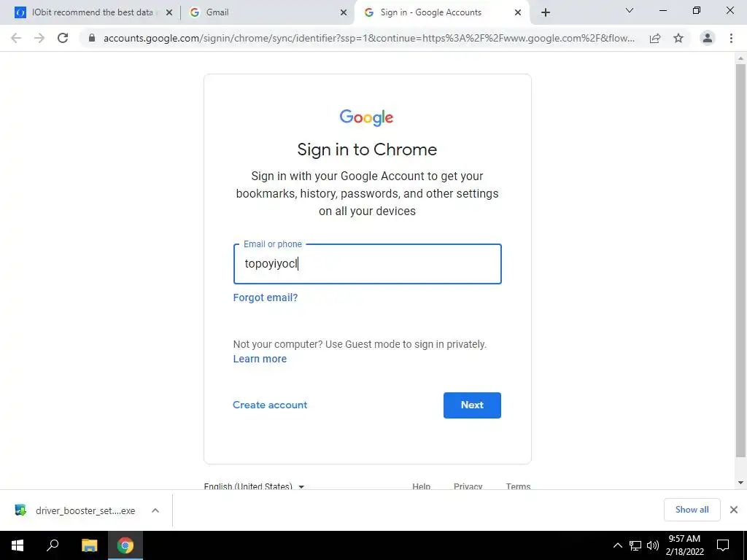
Task: Focus the Email or phone field
Action: coord(368,264)
